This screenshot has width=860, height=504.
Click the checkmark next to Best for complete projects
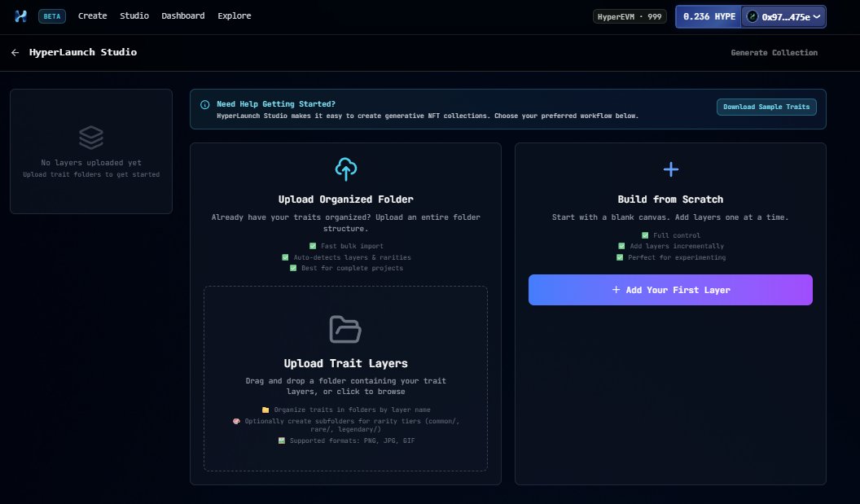click(x=293, y=268)
